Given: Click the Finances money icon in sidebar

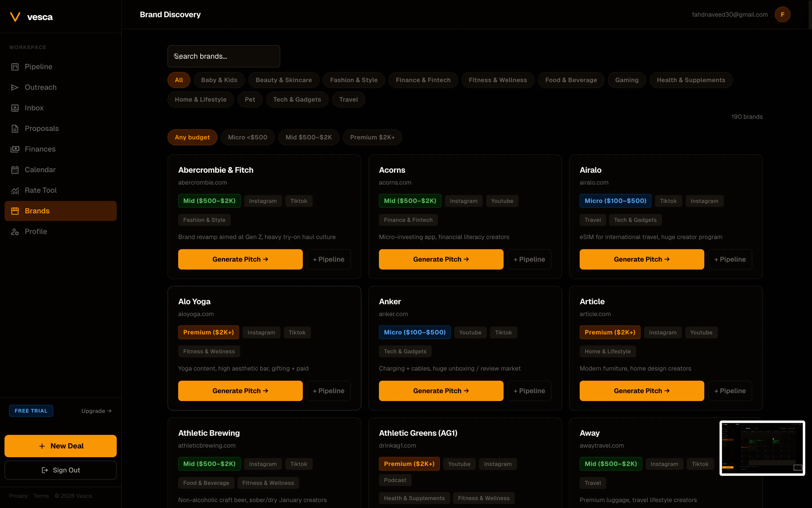Looking at the screenshot, I should tap(15, 149).
